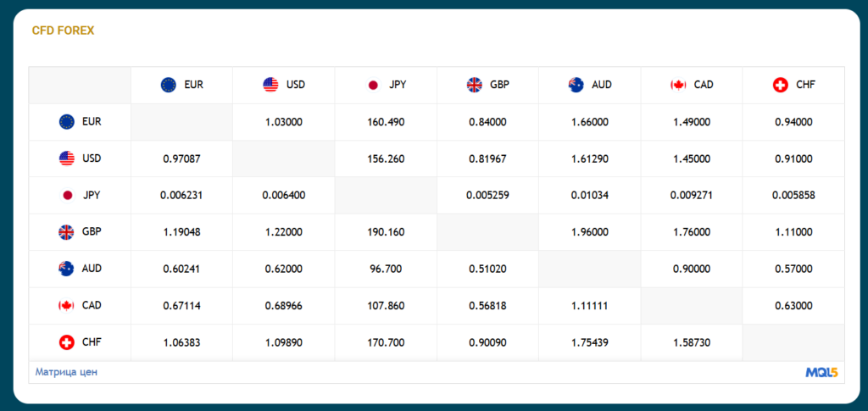Open the MQL5 logo link
Viewport: 868px width, 411px height.
click(821, 372)
